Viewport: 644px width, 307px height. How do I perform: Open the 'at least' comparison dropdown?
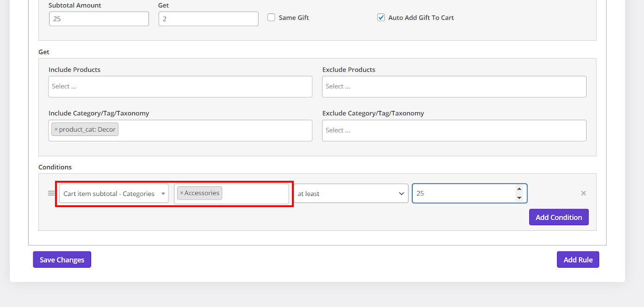pyautogui.click(x=351, y=194)
